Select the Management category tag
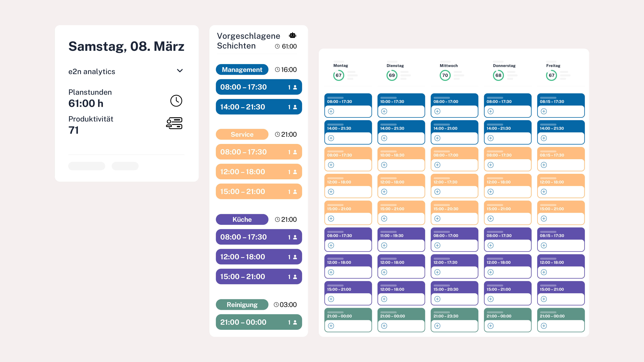 [x=242, y=70]
